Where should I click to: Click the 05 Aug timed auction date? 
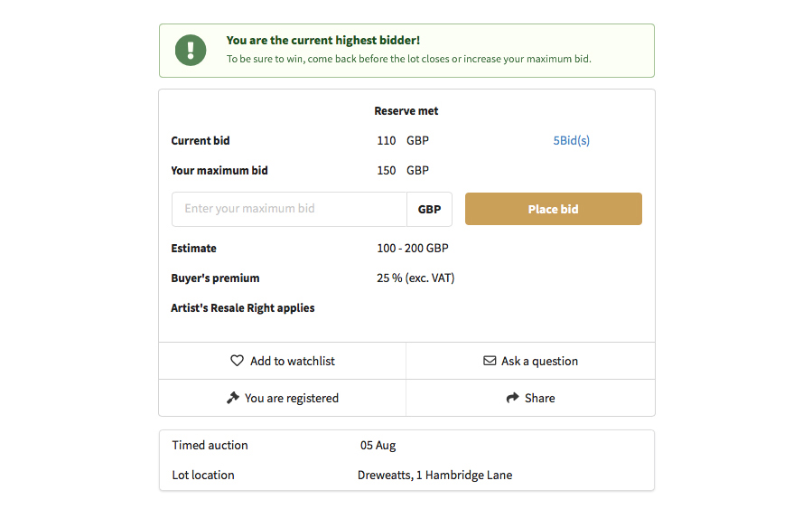[x=378, y=445]
